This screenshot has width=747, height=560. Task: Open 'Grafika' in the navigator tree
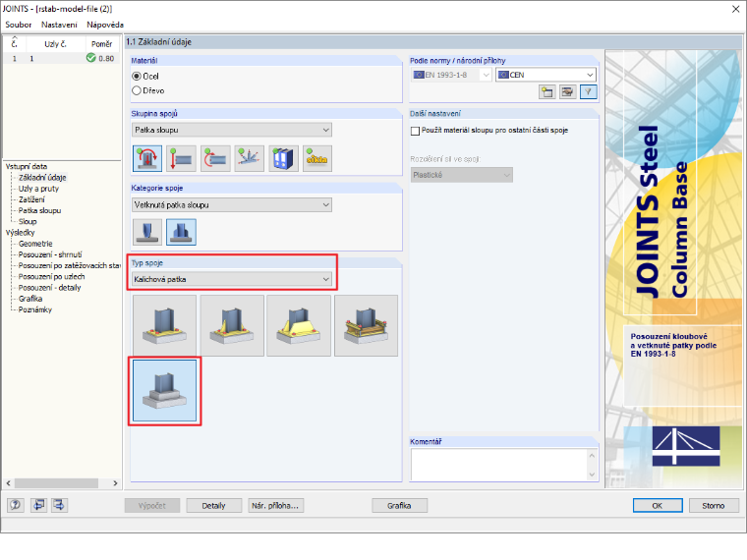30,299
